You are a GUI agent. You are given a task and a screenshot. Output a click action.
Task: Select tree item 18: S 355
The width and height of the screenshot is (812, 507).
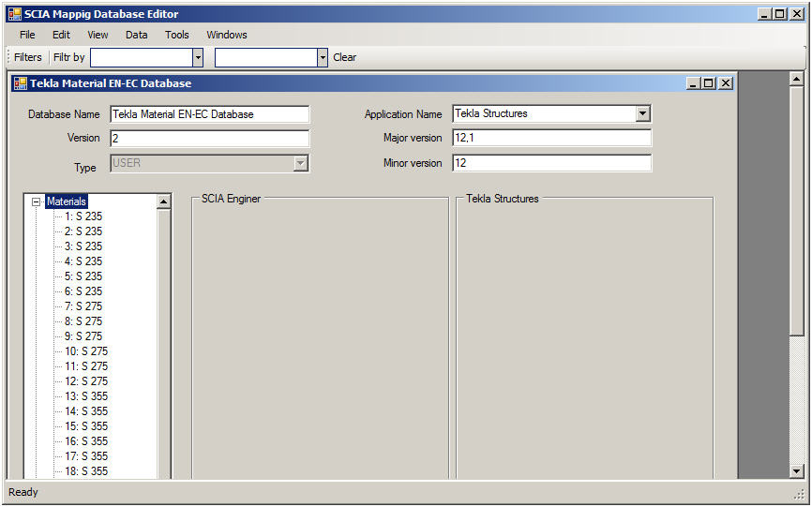[x=86, y=471]
